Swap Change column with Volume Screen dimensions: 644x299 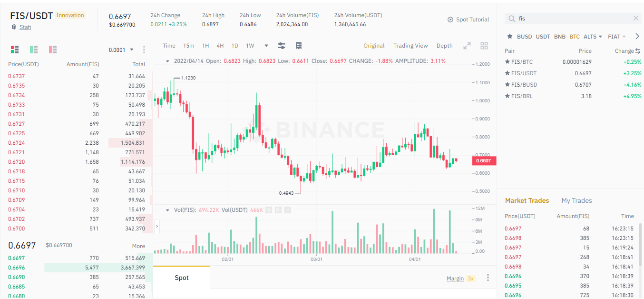tap(638, 51)
